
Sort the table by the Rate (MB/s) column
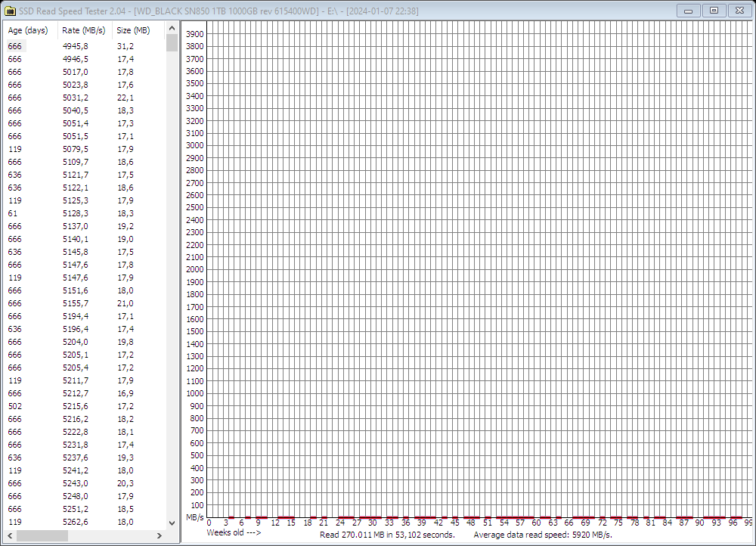[83, 30]
